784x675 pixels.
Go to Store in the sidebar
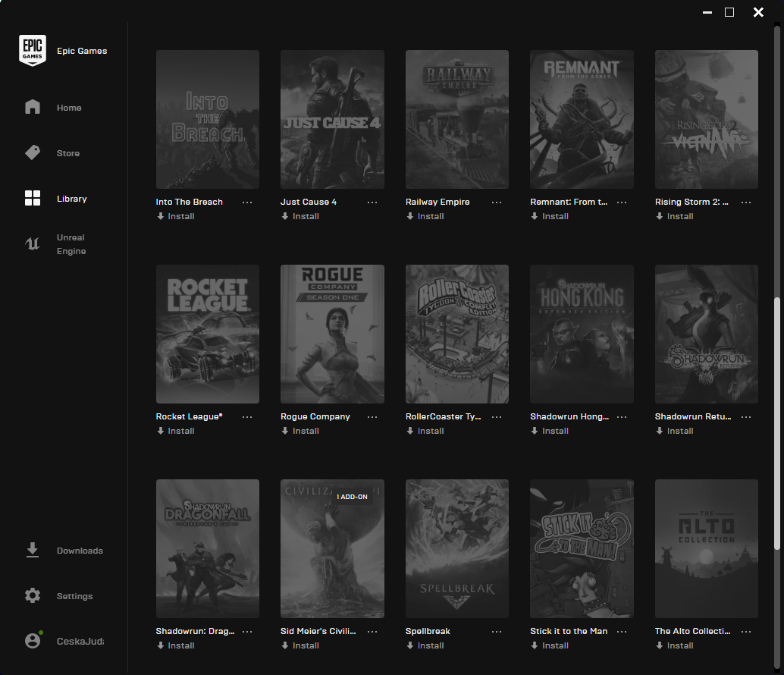click(x=68, y=153)
